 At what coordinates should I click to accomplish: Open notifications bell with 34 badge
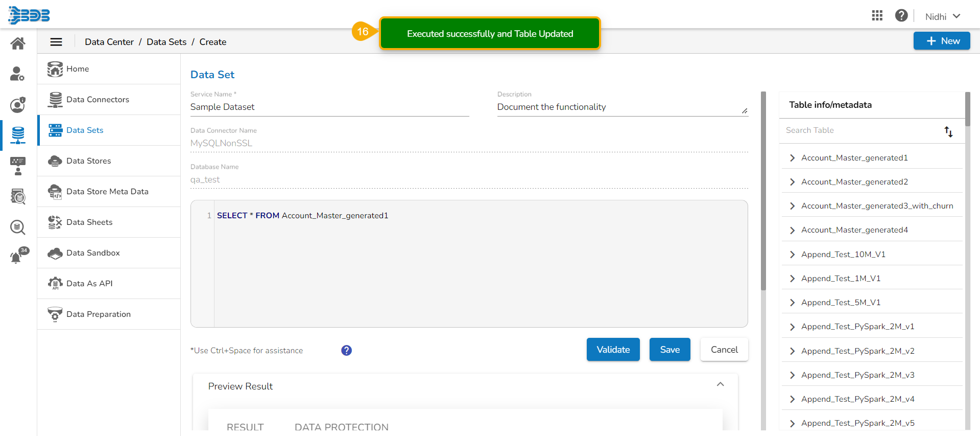tap(18, 256)
